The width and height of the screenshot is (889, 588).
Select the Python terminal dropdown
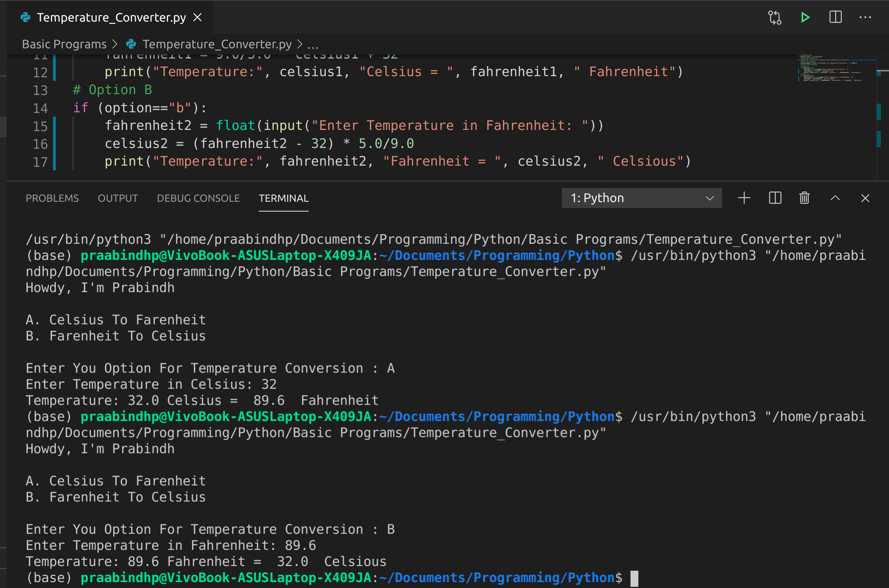[x=640, y=198]
